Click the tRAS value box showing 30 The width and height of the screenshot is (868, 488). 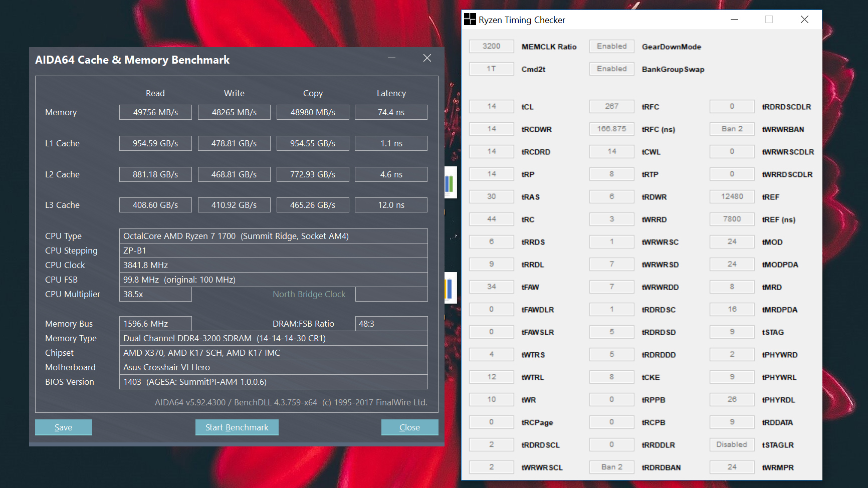[x=492, y=196]
